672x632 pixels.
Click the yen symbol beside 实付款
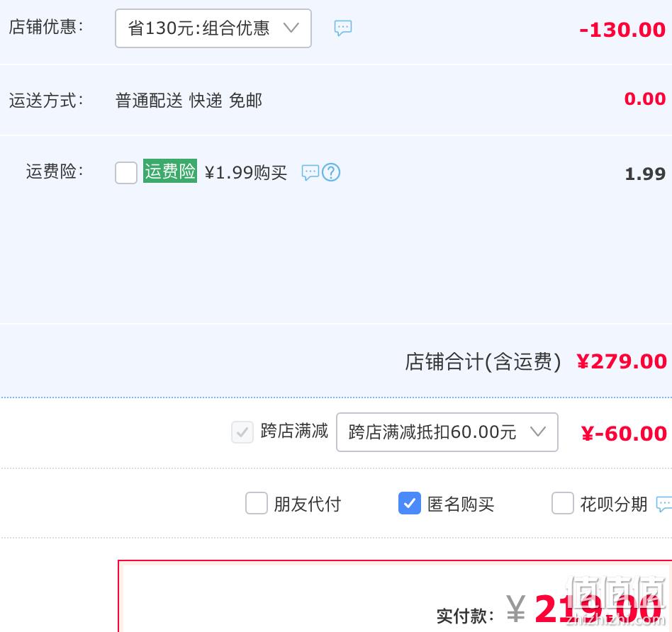coord(515,609)
